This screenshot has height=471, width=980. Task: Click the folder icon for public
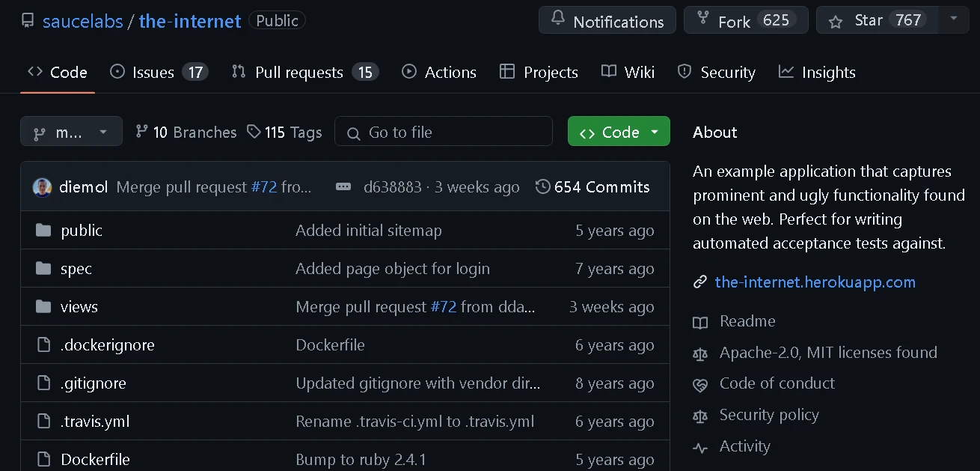pos(43,230)
